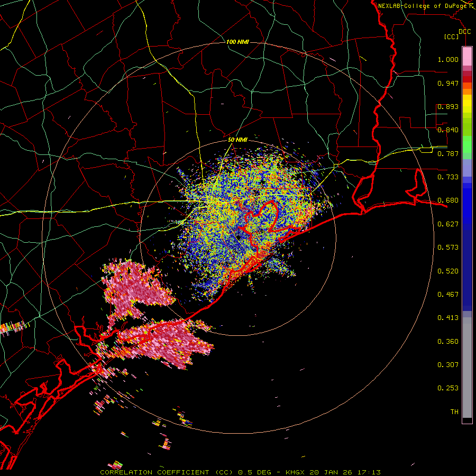Click the gray low-value color bar segment
The height and width of the screenshot is (476, 476).
tap(467, 368)
